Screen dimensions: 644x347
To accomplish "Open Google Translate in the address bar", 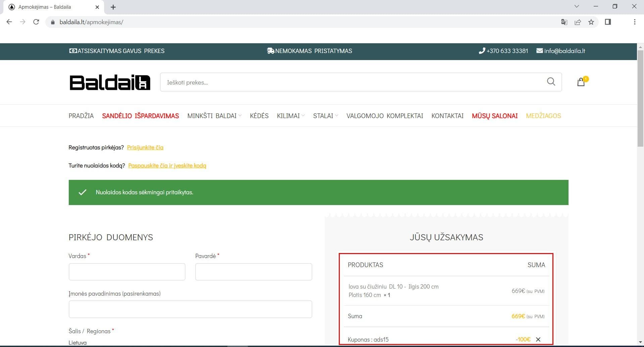I will (x=564, y=22).
